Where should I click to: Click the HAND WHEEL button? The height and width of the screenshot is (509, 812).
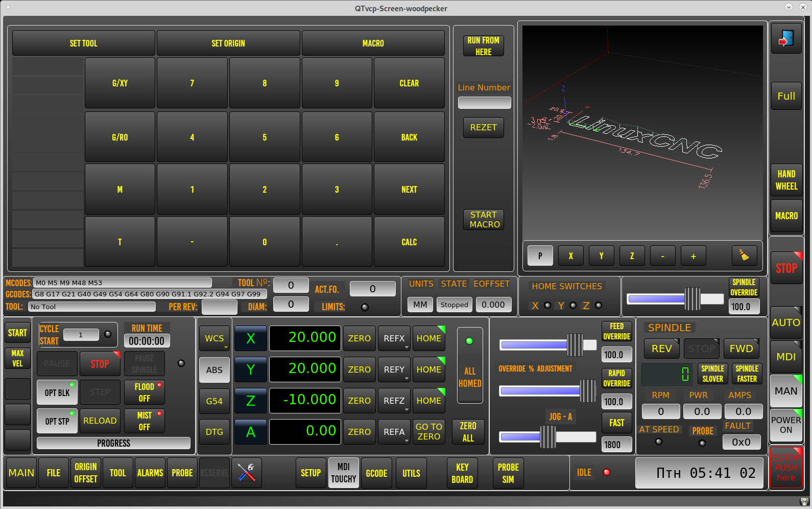tap(786, 180)
